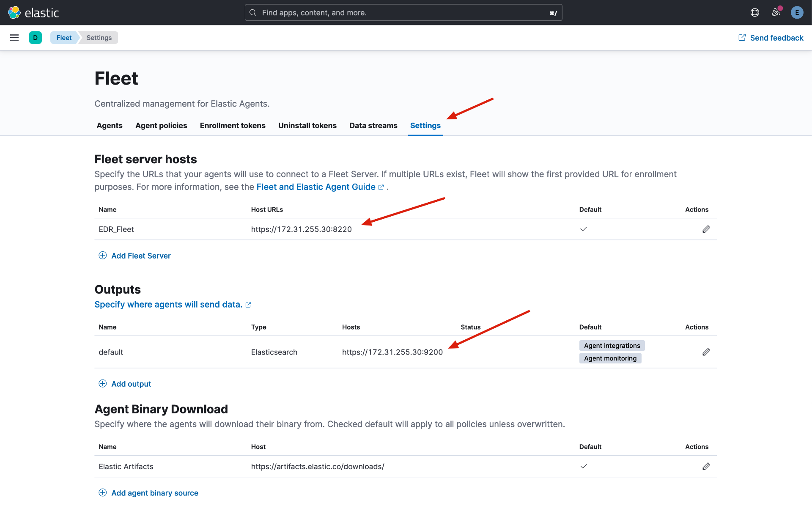
Task: Open the hamburger navigation menu
Action: 14,38
